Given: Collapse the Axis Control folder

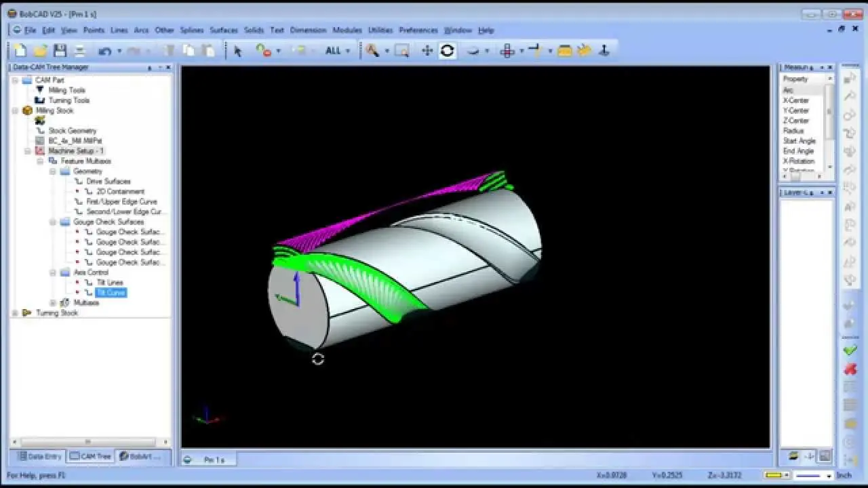Looking at the screenshot, I should (53, 272).
